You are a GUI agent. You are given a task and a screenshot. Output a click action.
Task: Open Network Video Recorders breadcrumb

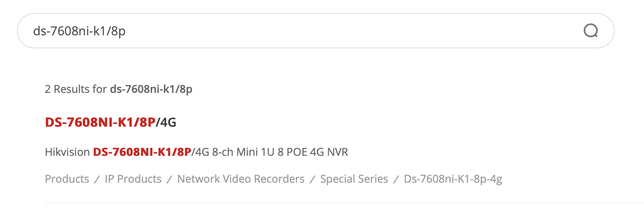click(241, 179)
